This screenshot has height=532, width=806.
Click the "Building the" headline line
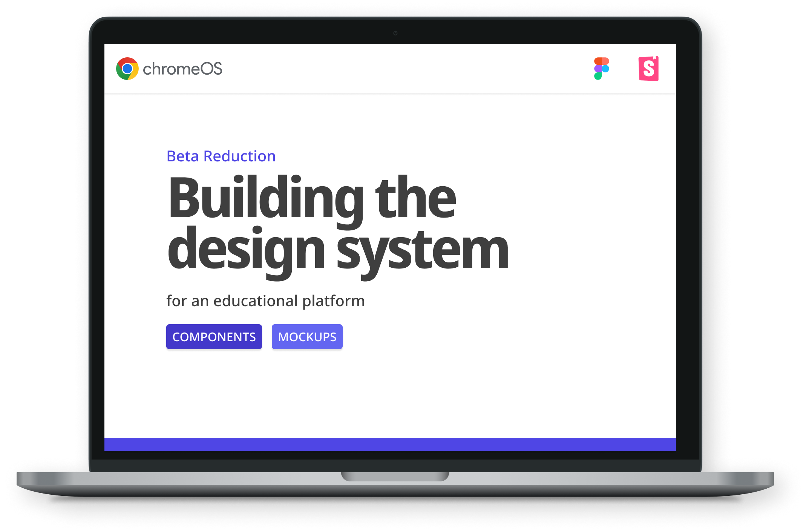point(311,198)
